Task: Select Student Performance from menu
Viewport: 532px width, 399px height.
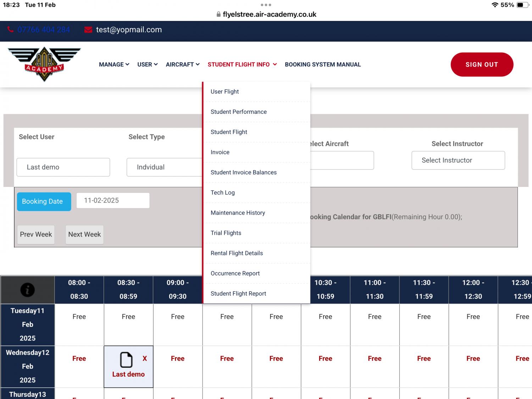Action: [x=238, y=112]
